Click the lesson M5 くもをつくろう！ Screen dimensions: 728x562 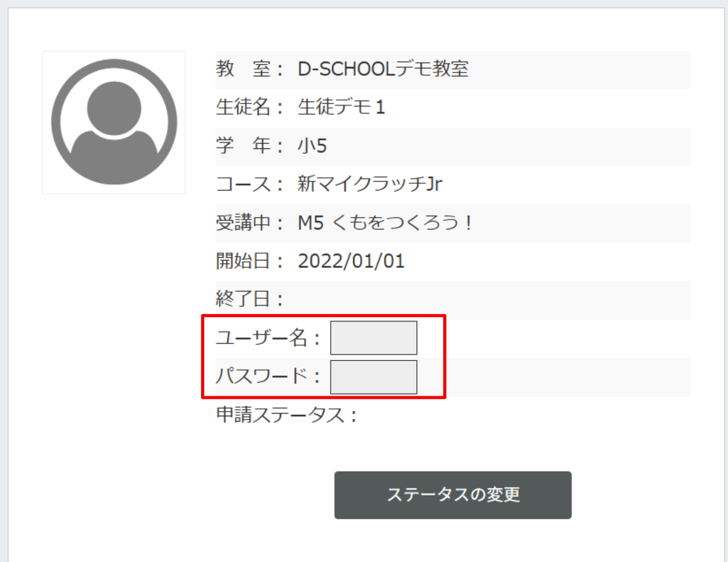point(384,223)
